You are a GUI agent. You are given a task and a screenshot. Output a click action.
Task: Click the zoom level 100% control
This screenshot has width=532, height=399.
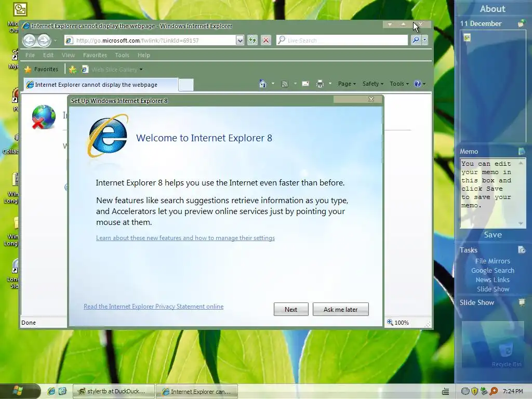click(x=398, y=322)
